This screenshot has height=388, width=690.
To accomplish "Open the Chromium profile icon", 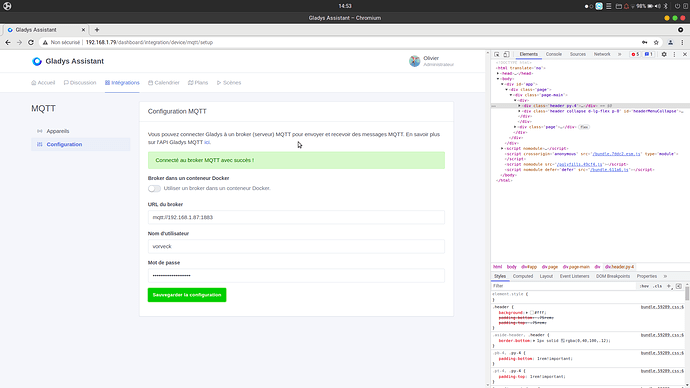I will point(671,42).
